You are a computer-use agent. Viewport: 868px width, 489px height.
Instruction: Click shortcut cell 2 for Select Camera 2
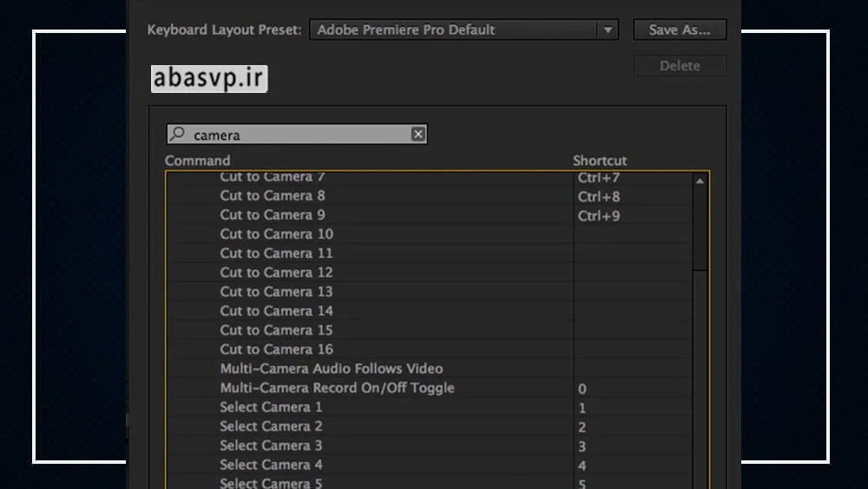[633, 426]
